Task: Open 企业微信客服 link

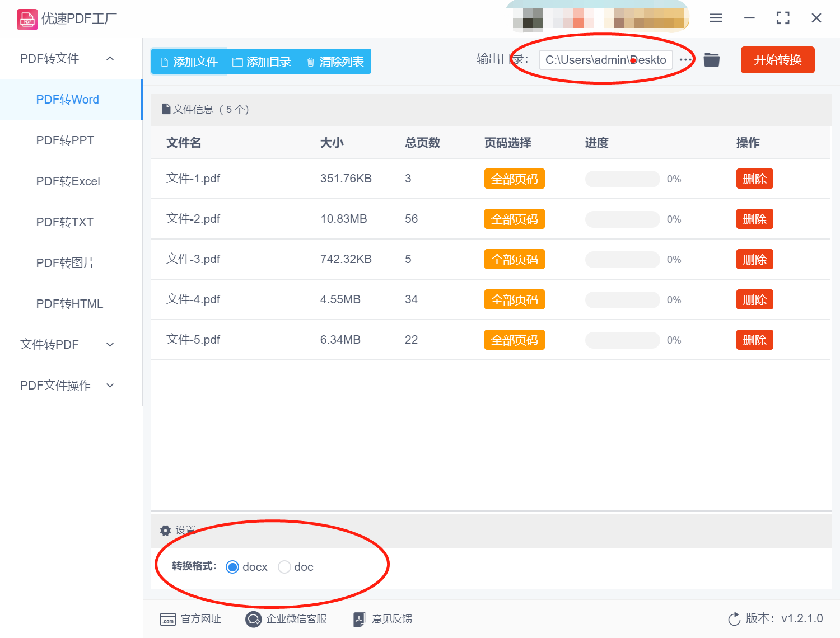Action: pos(296,619)
